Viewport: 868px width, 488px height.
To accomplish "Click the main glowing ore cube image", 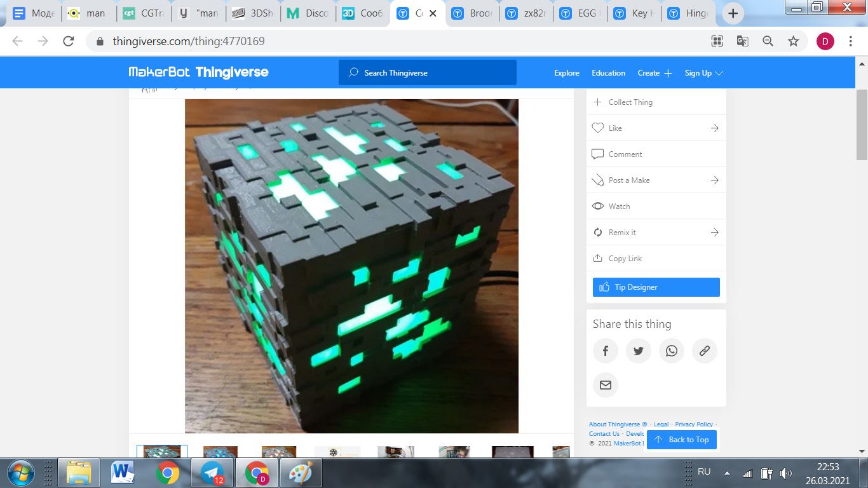I will pos(351,266).
